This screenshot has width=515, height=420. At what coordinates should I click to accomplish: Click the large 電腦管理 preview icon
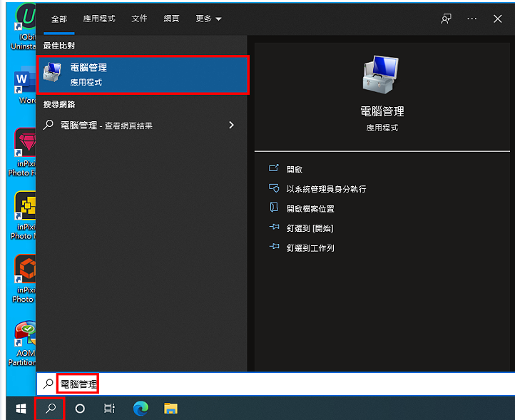(x=380, y=74)
